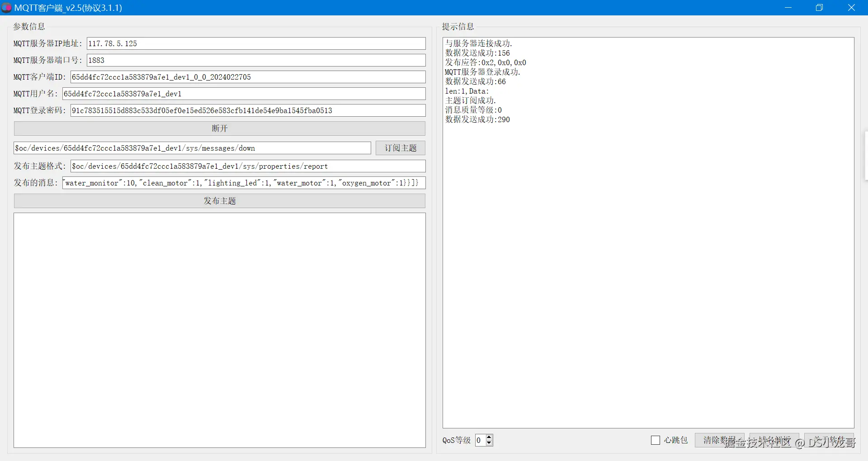Select the MQTT server port number field
This screenshot has width=868, height=461.
point(256,60)
